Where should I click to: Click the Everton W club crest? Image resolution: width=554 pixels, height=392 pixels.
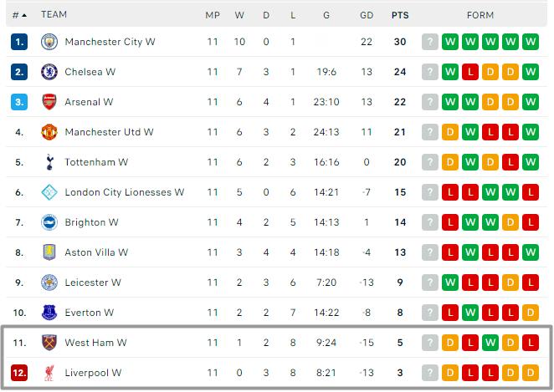pos(49,313)
